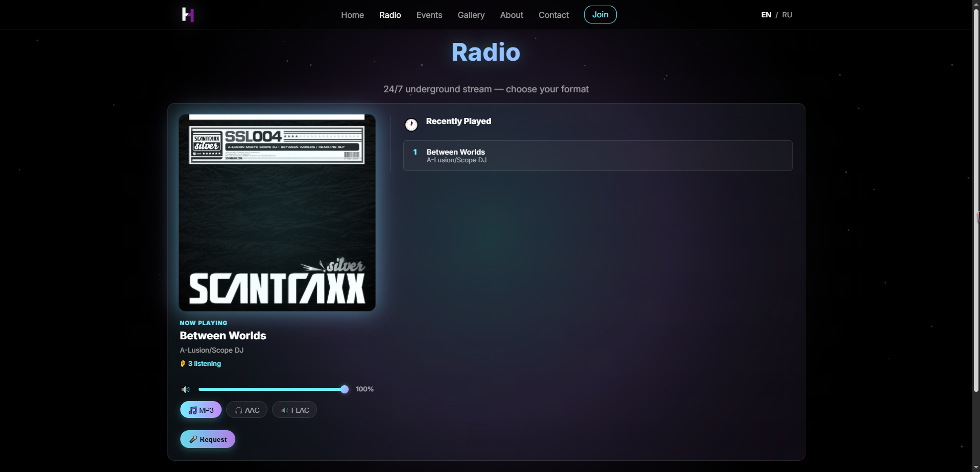Click the H logo in the header
Screen dimensions: 980x472
click(x=188, y=15)
